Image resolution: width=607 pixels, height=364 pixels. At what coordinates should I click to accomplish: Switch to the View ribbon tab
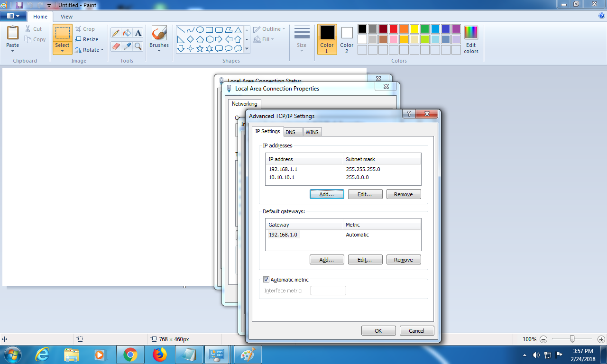(66, 17)
